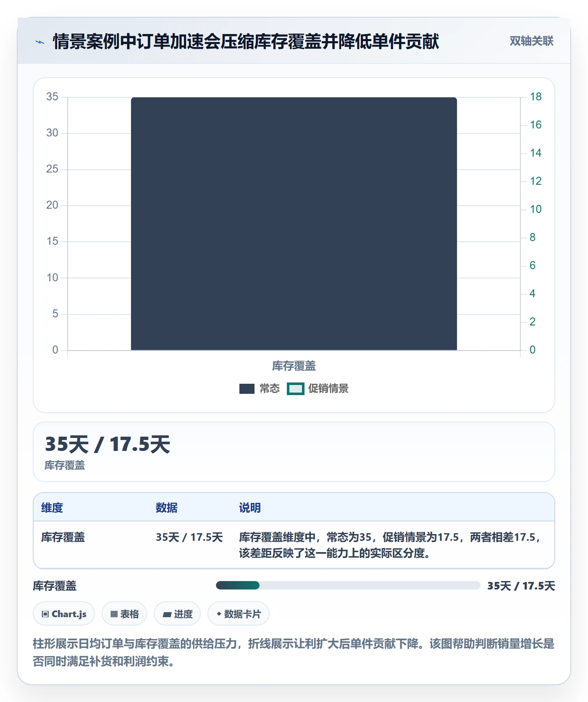Click the right axis tick label 6

point(533,265)
